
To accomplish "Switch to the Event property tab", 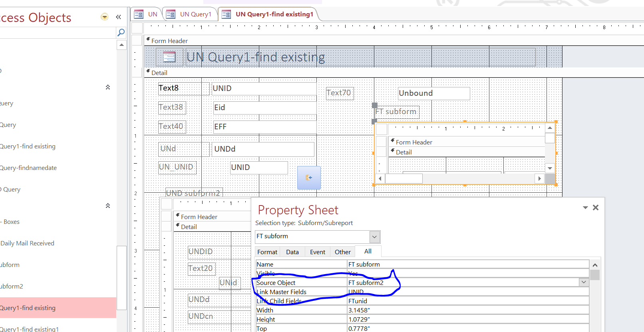I will (318, 252).
